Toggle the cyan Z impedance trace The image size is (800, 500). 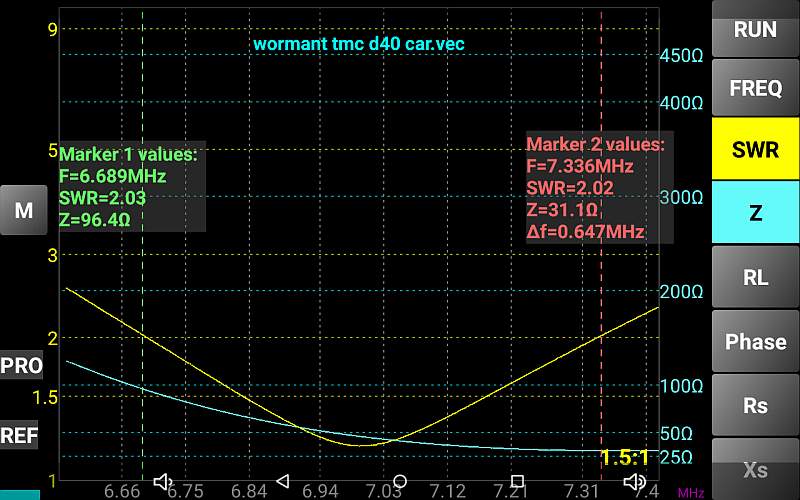pyautogui.click(x=755, y=213)
